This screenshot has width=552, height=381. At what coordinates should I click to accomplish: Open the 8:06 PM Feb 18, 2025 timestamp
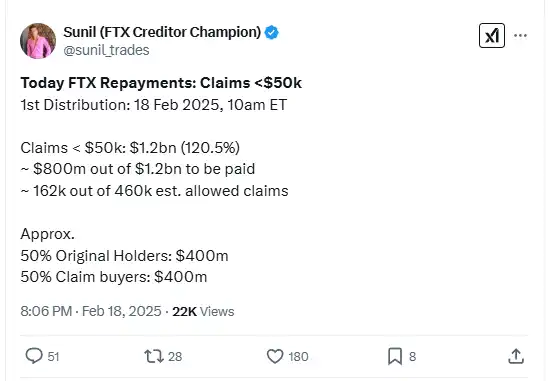click(91, 311)
